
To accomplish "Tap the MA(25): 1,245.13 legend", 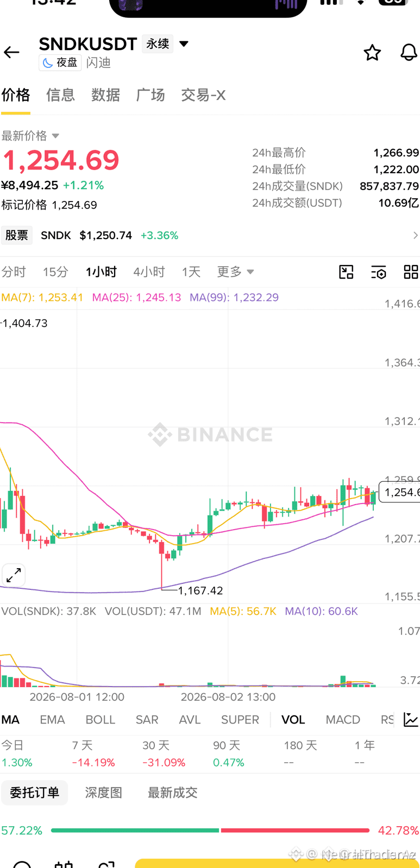I will click(x=136, y=297).
